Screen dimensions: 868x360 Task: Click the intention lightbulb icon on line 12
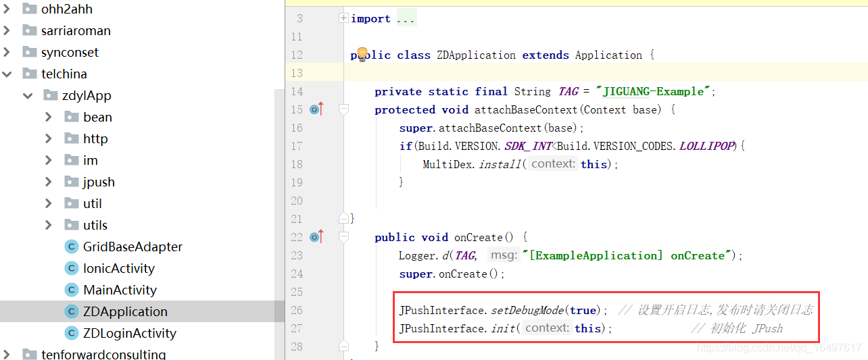click(x=362, y=54)
